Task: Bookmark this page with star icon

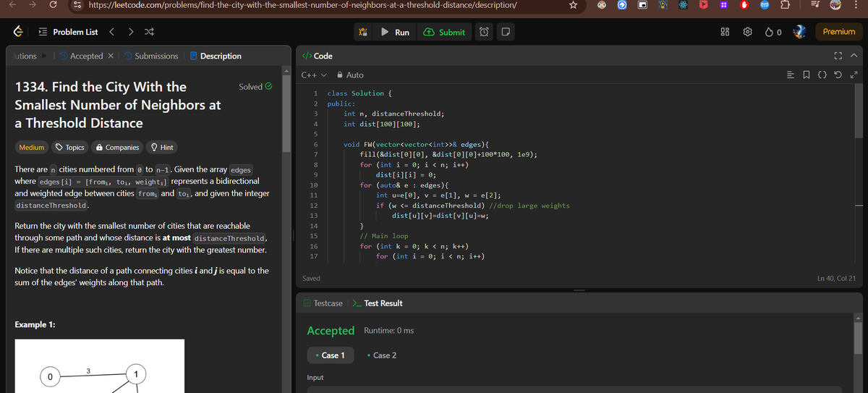Action: point(572,5)
